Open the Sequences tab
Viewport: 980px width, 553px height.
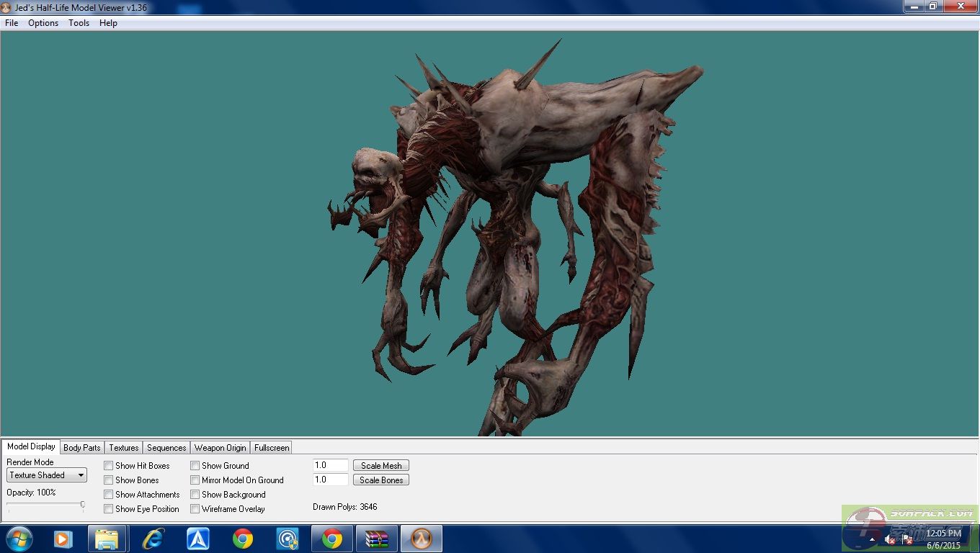pos(166,448)
